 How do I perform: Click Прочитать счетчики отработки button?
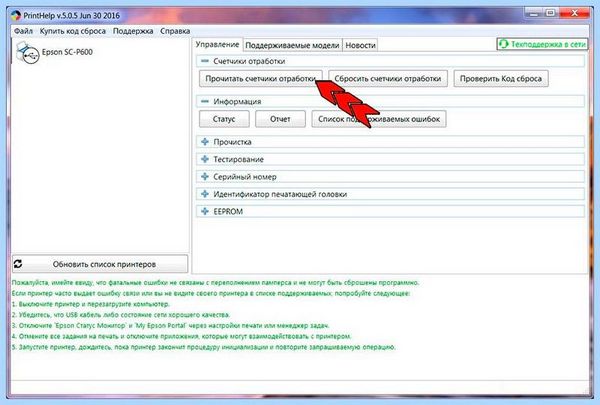coord(261,78)
